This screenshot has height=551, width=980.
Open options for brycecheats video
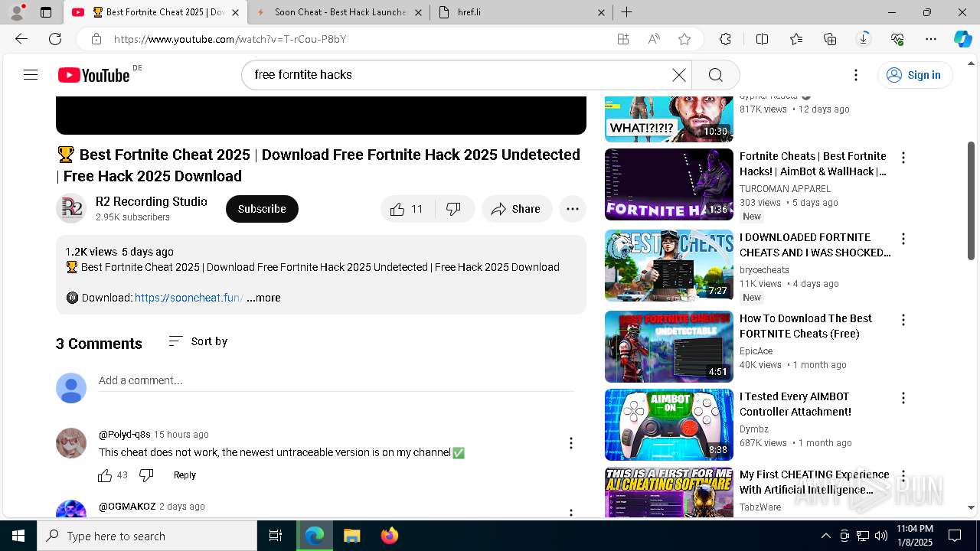click(903, 239)
